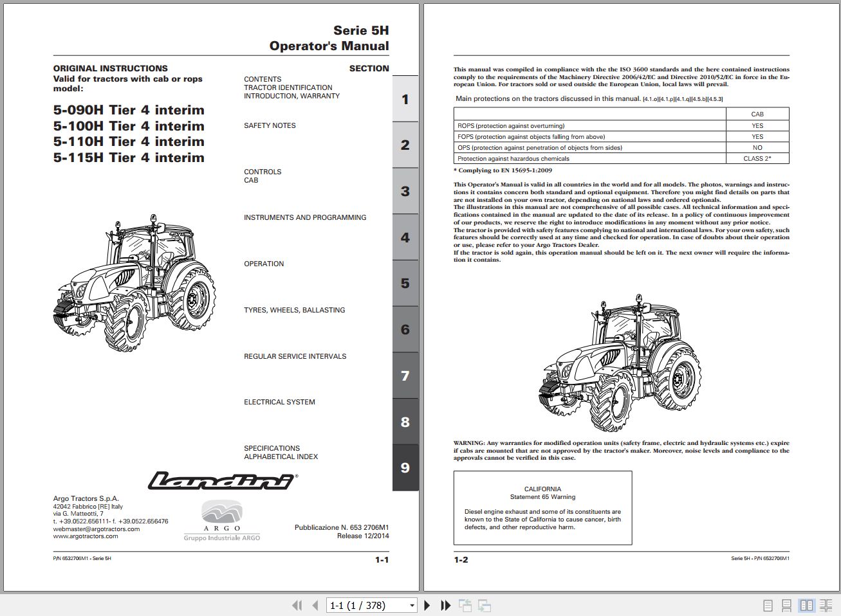Click the CLASS 2* table cell
Screen dimensions: 841x616
point(757,158)
